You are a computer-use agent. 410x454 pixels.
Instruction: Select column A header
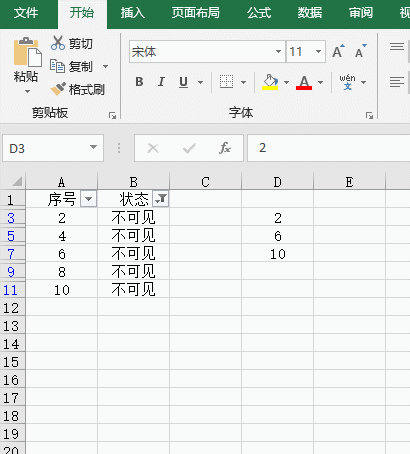tap(62, 182)
